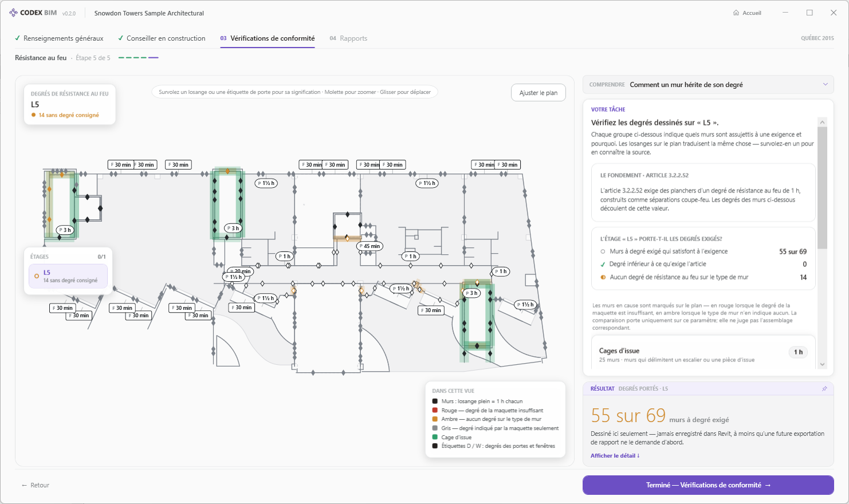Open the Afficher le détail link

pos(615,456)
